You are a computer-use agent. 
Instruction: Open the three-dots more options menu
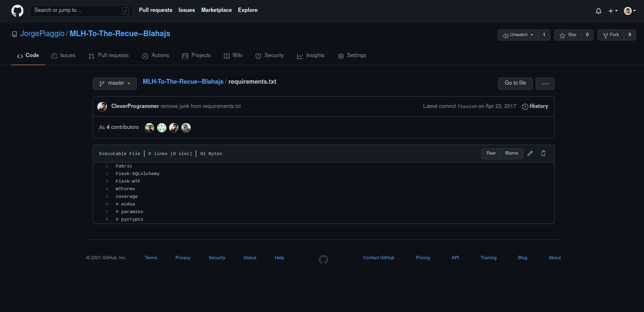[545, 83]
